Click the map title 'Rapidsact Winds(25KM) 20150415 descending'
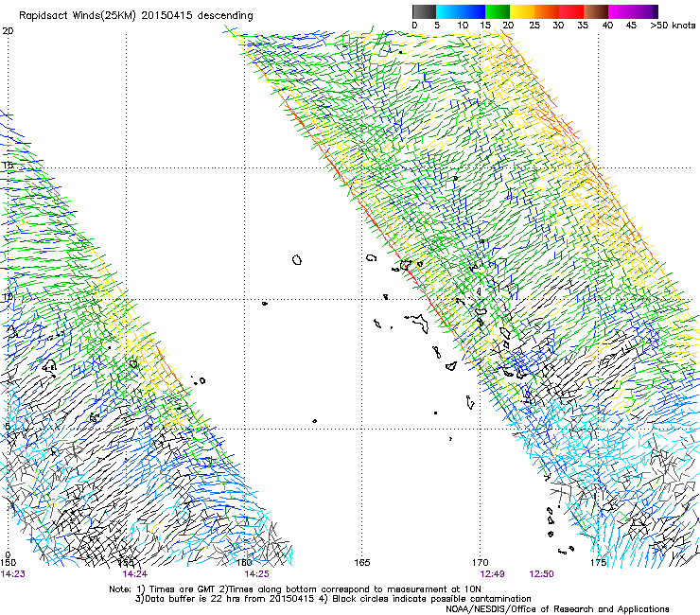This screenshot has width=700, height=615. 136,16
